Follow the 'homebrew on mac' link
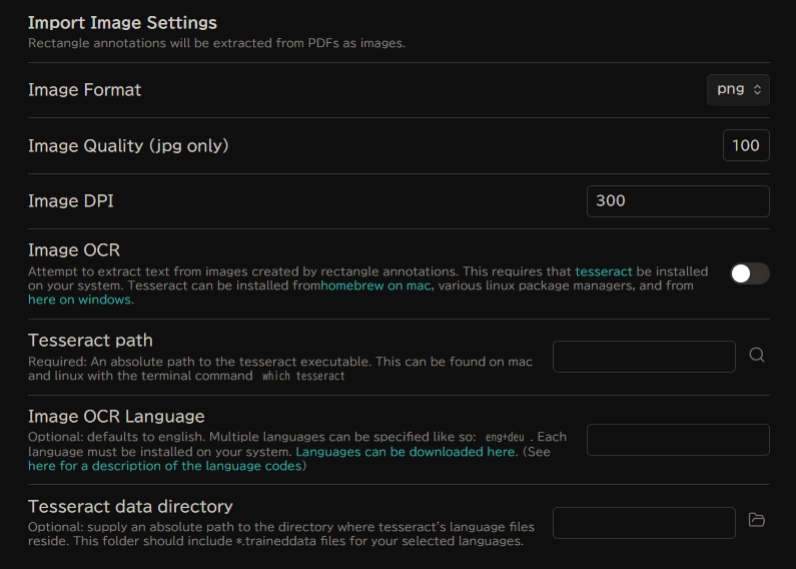796x569 pixels. pos(376,286)
